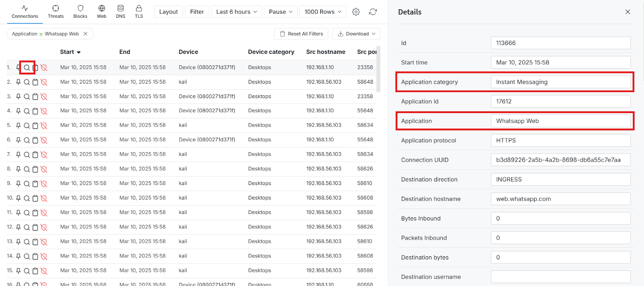Click the clipboard icon in row 11
644x286 pixels.
(x=35, y=213)
